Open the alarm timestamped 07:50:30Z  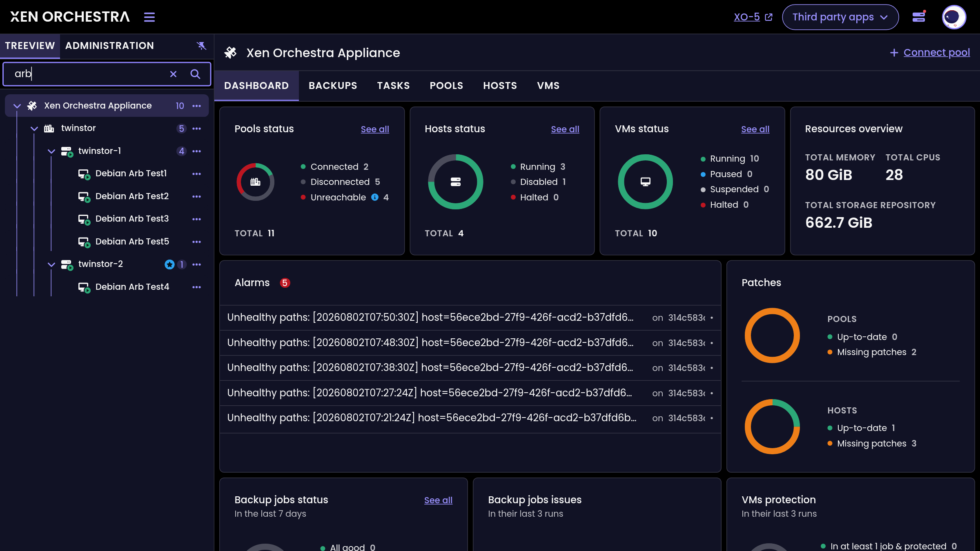pos(470,318)
